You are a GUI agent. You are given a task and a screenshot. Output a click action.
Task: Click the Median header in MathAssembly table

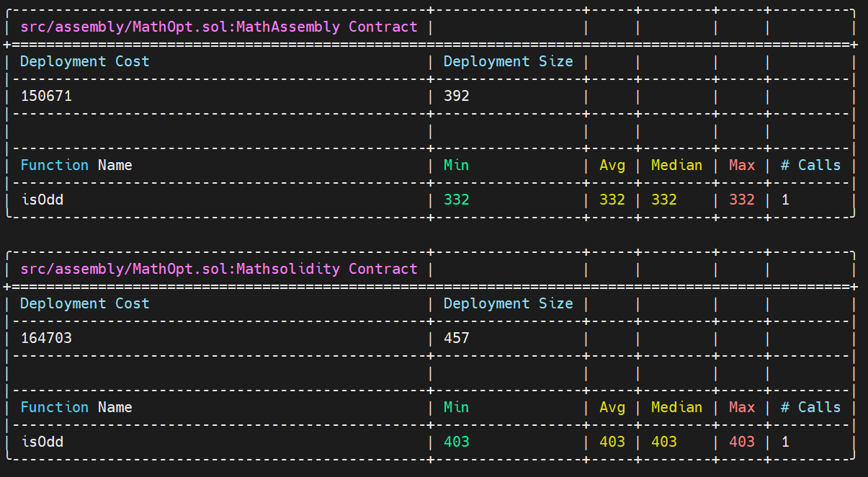click(x=677, y=166)
